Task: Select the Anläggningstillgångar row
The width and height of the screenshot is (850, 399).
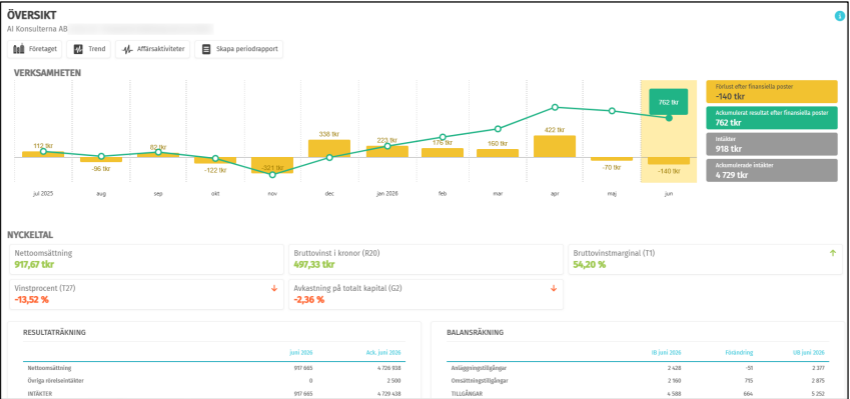Action: (x=638, y=368)
